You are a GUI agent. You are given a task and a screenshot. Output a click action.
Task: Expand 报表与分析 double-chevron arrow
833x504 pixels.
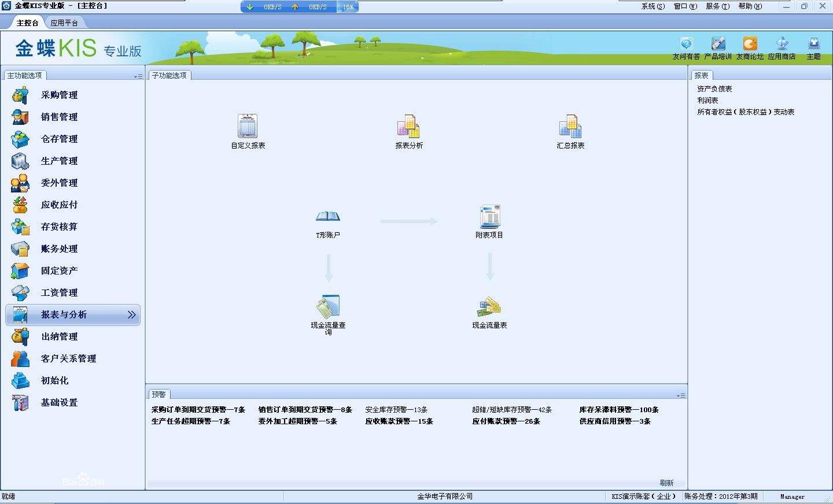(x=131, y=314)
